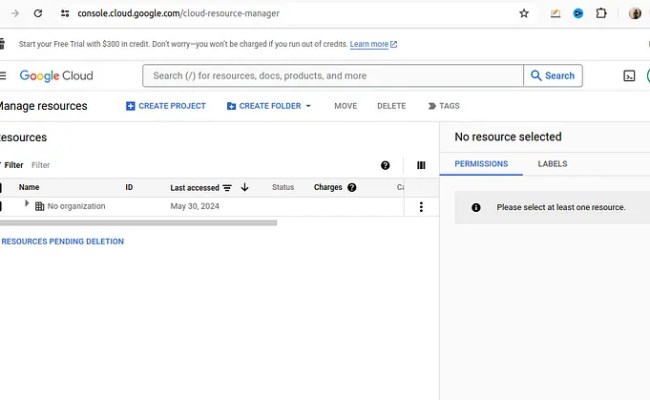Click the blue Search button
The width and height of the screenshot is (650, 400).
point(553,75)
